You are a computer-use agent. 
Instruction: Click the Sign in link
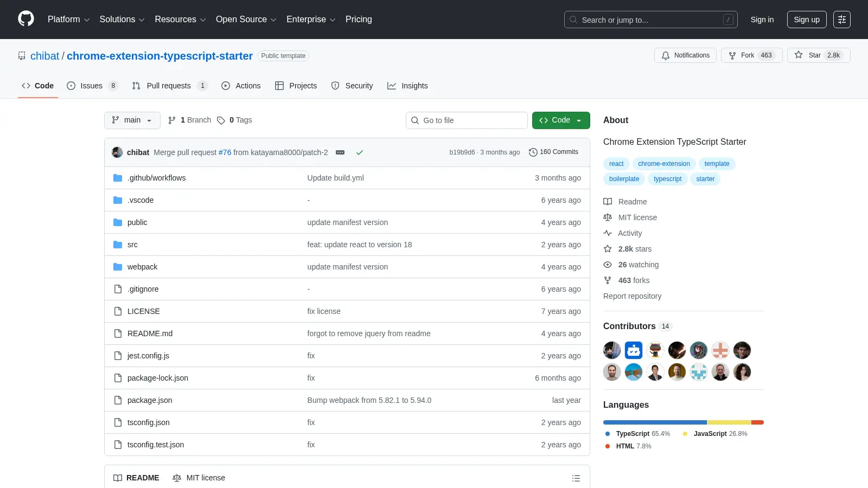[762, 20]
